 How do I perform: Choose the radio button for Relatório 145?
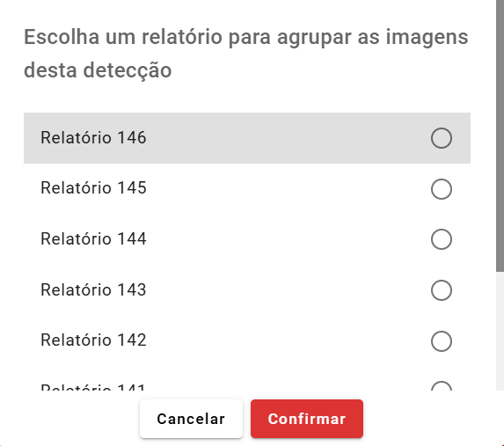(x=442, y=189)
